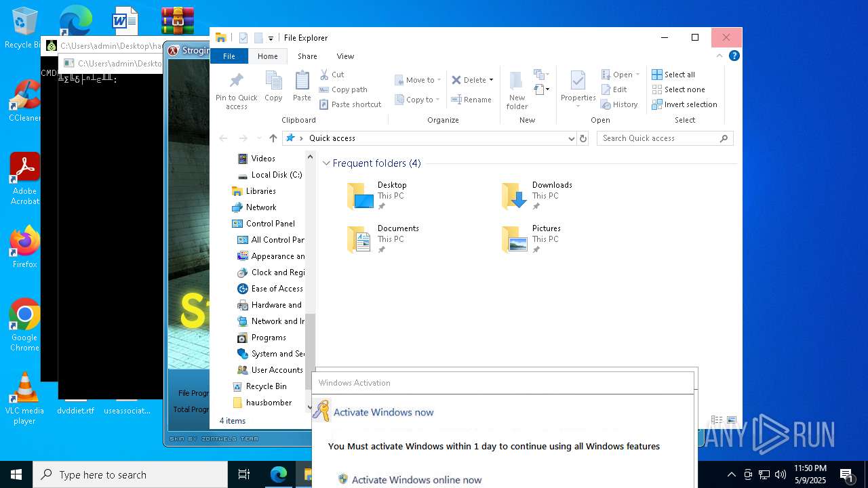Click the Search Quick access magnifier icon

(724, 138)
